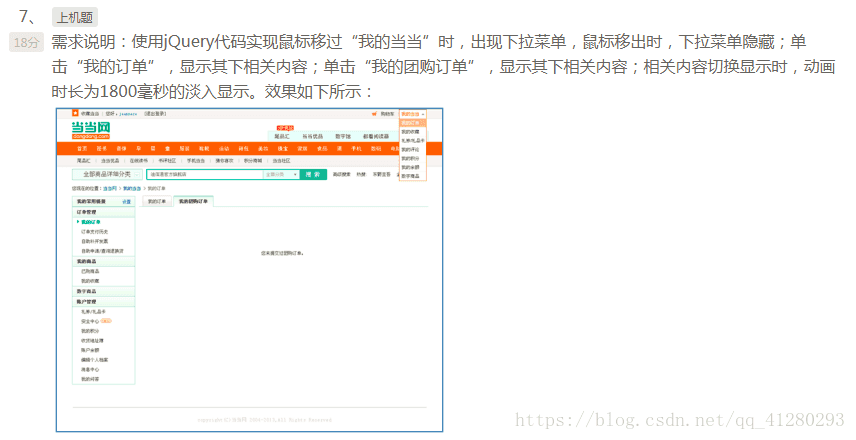Image resolution: width=856 pixels, height=440 pixels.
Task: Click the 收藏当当 star icon
Action: coord(75,113)
